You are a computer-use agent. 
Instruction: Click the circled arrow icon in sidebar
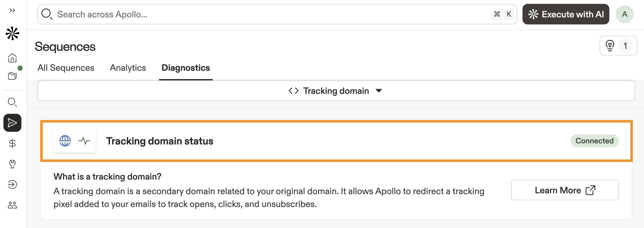coord(12,184)
